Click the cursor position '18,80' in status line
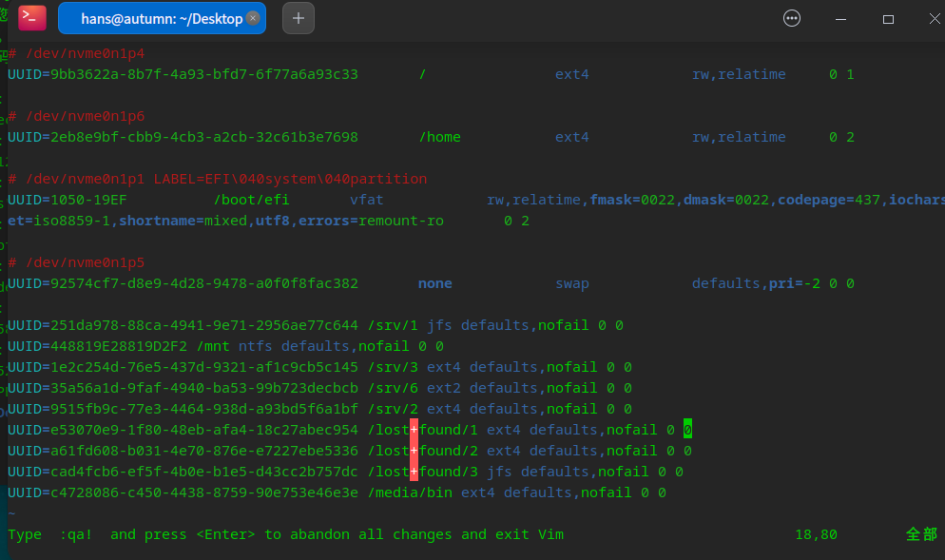The image size is (945, 560). [x=816, y=534]
